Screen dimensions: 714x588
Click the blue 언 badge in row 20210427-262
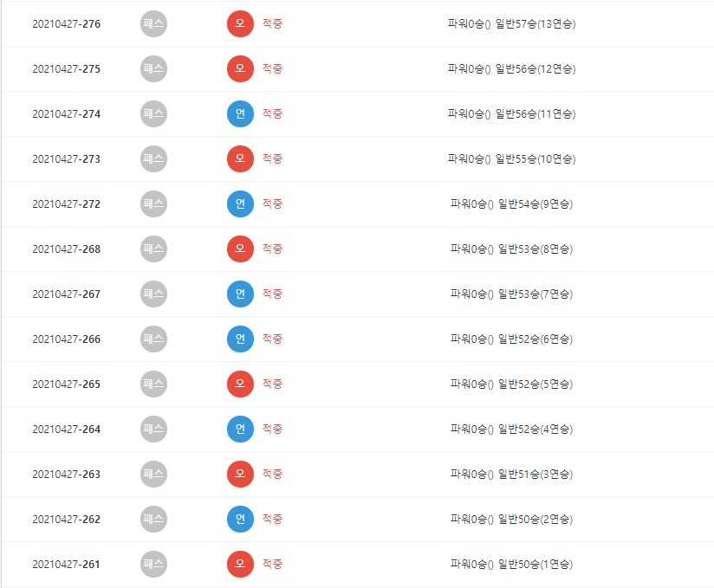pos(240,520)
